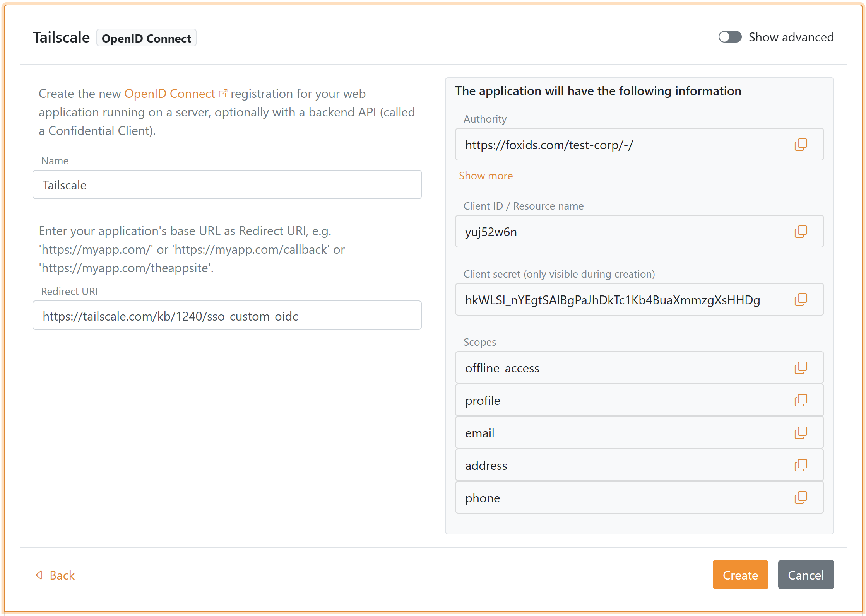Copy the Client ID value
The height and width of the screenshot is (616, 866).
(x=801, y=231)
